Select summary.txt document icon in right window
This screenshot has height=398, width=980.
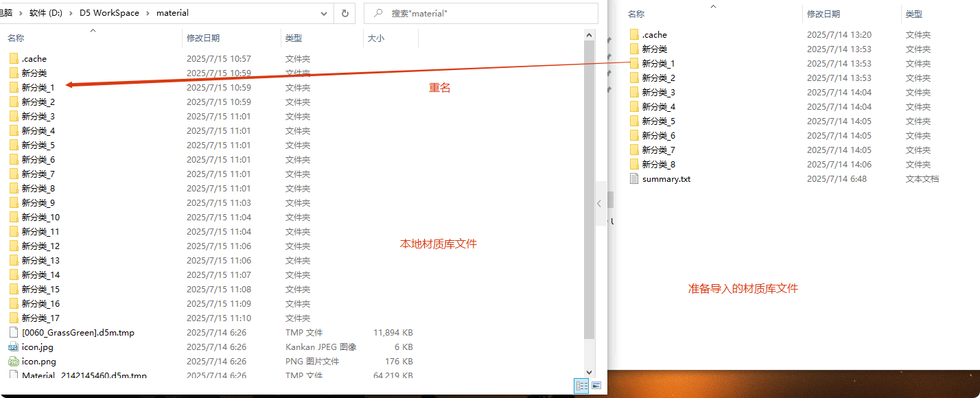[634, 179]
